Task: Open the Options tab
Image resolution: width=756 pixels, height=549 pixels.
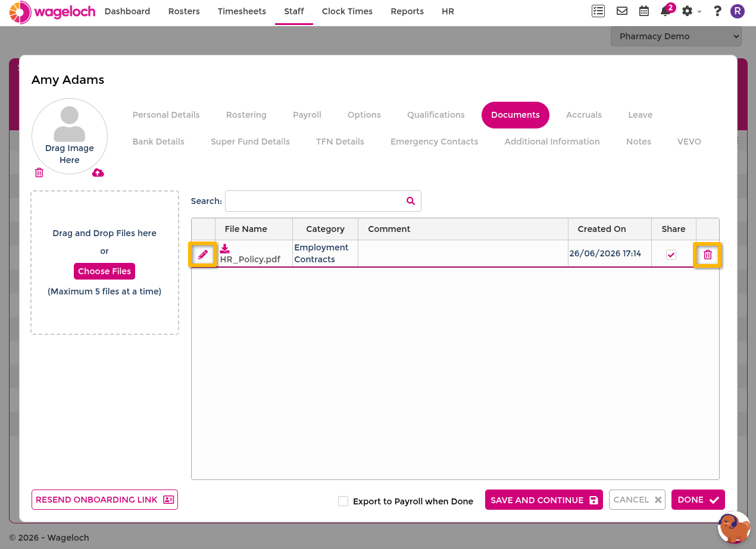Action: [364, 115]
